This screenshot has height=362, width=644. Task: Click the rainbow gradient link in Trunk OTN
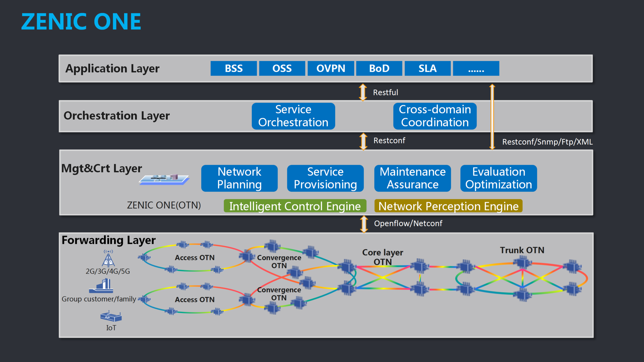522,278
